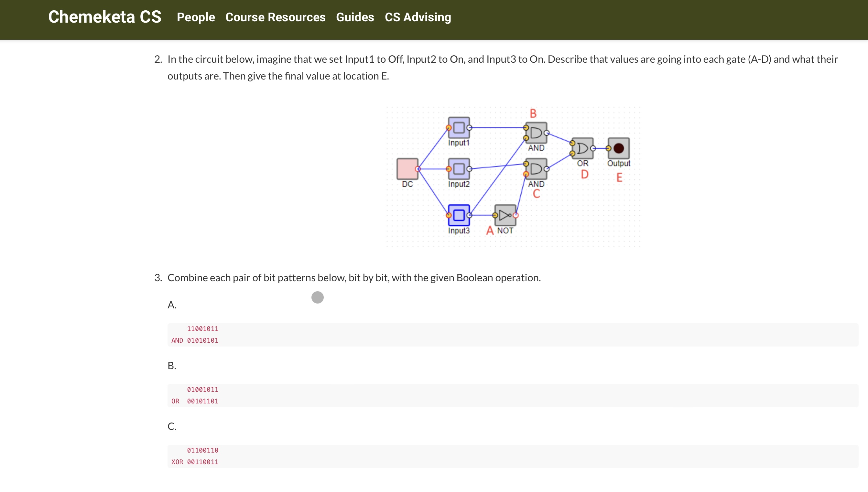Click the Chemeketa CS site title
This screenshot has height=492, width=868.
(105, 17)
